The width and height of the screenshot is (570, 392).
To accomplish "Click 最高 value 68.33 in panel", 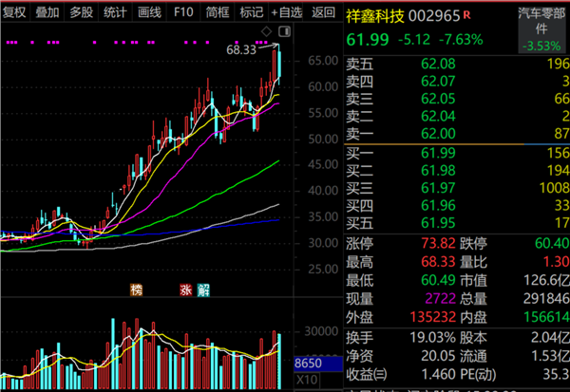I will click(438, 262).
